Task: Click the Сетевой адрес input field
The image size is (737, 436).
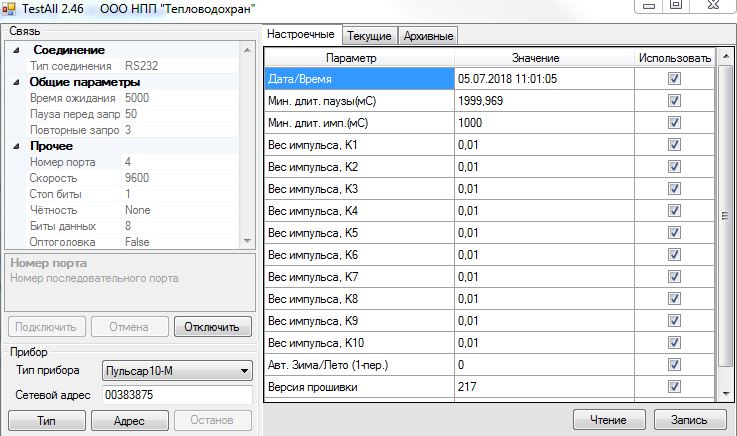Action: [176, 396]
